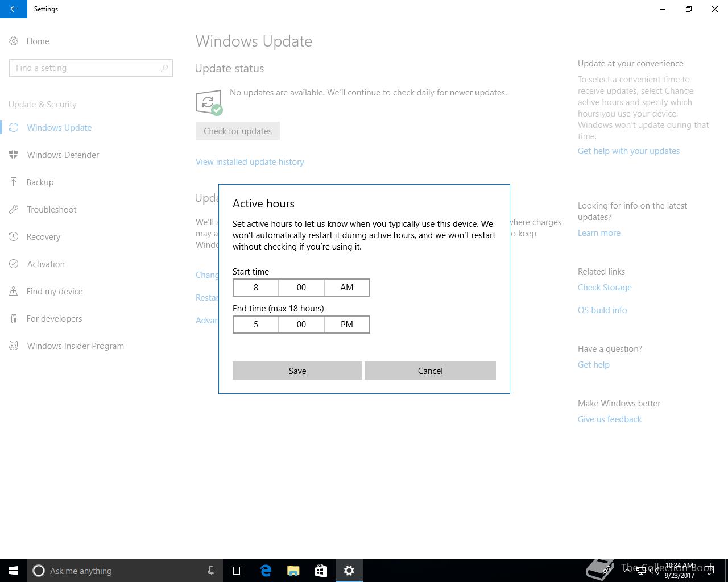The image size is (728, 582).
Task: Click the Windows Insider Program cat icon
Action: coord(14,346)
